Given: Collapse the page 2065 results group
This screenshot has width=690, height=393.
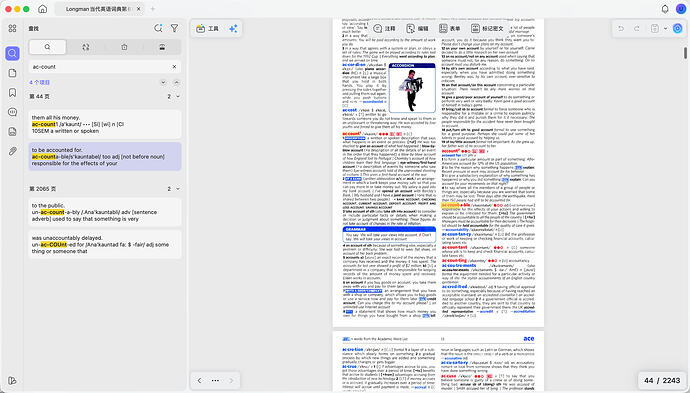Looking at the screenshot, I should click(178, 189).
